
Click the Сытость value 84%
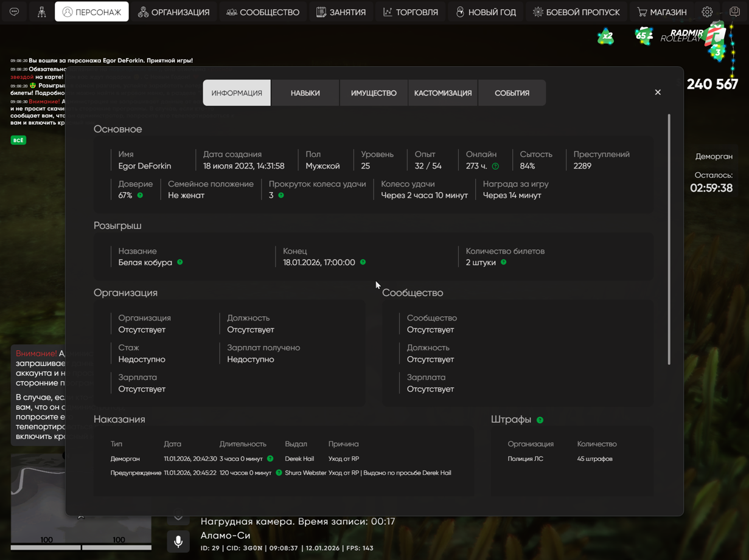tap(528, 166)
